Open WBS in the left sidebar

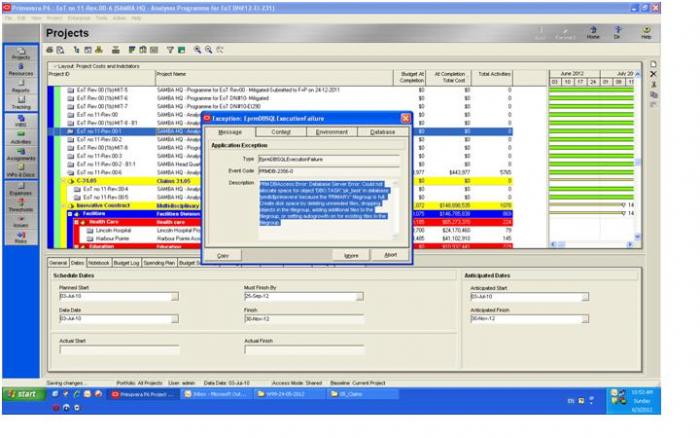pos(21,121)
